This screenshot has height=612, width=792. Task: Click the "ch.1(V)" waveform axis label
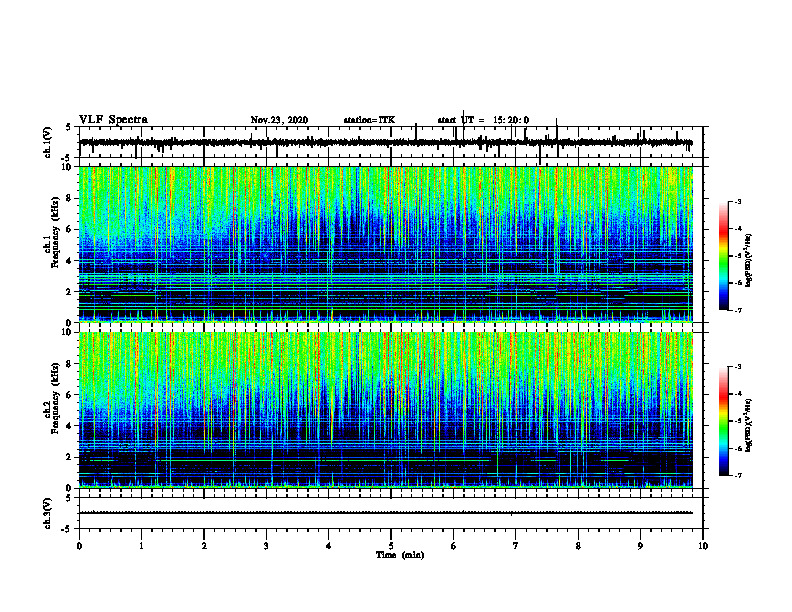[x=48, y=142]
